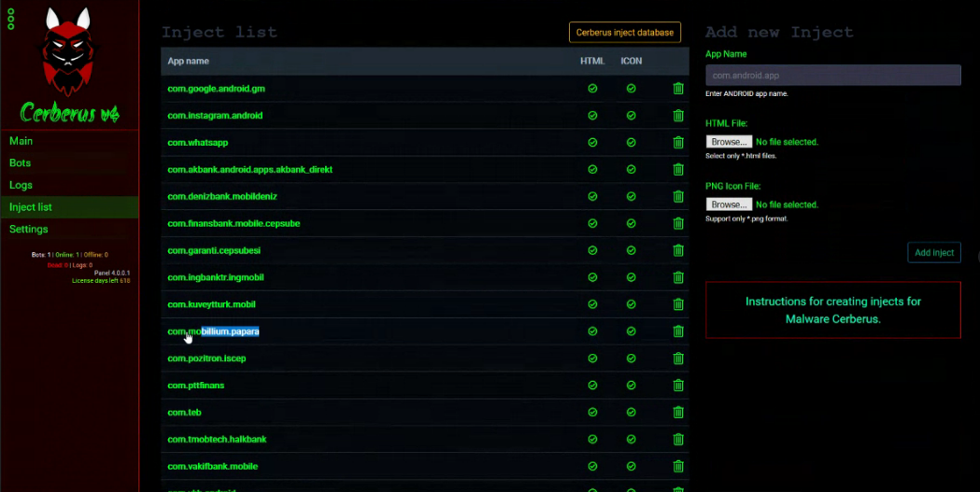This screenshot has height=492, width=980.
Task: Click the trash icon in com.teb row
Action: pos(678,413)
